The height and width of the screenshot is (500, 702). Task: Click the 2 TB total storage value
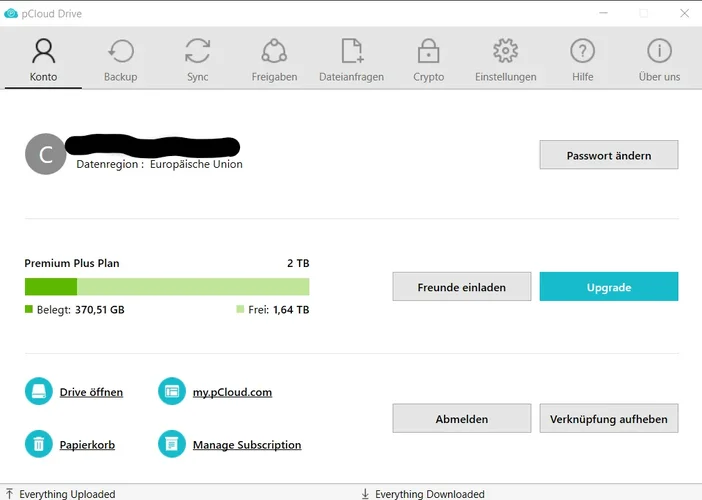[298, 263]
